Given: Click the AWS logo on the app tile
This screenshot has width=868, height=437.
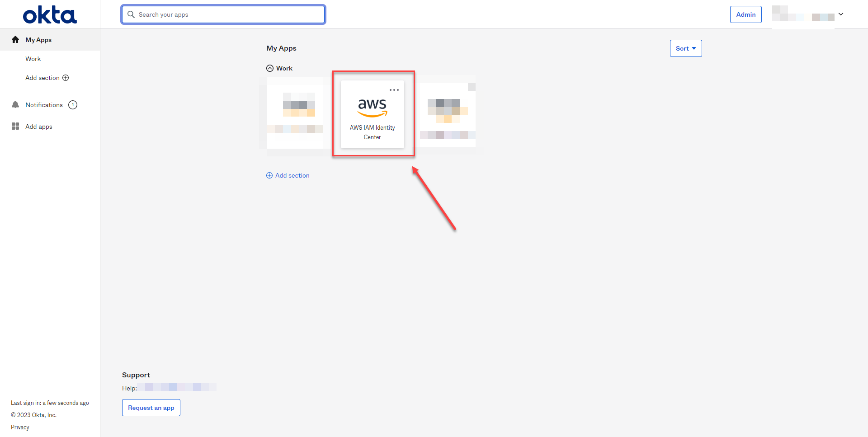Looking at the screenshot, I should [x=373, y=108].
